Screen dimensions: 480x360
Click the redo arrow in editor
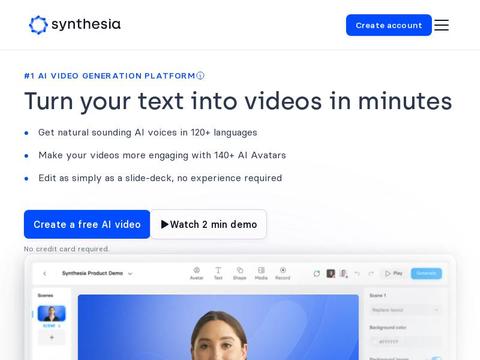371,274
